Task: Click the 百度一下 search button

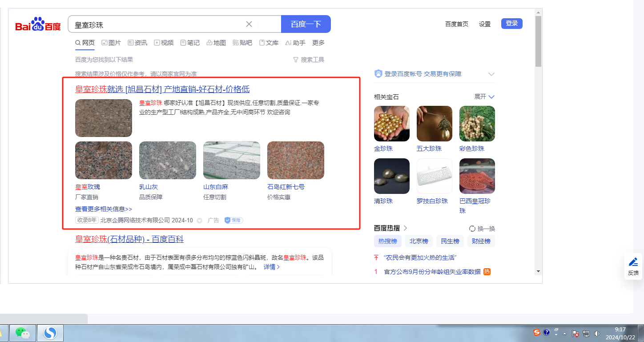Action: click(x=306, y=24)
